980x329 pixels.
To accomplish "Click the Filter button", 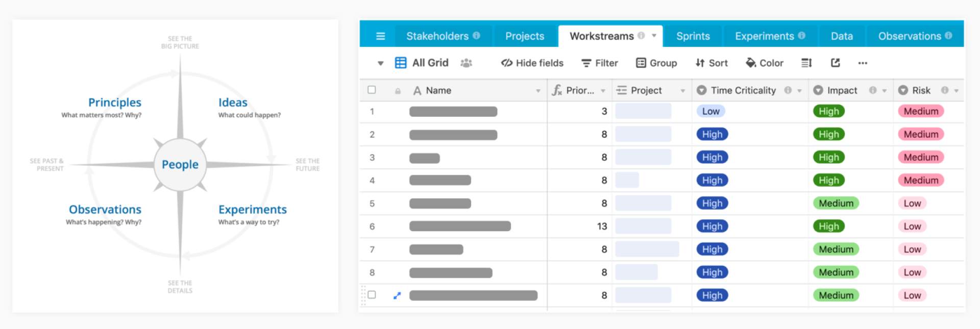I will pyautogui.click(x=600, y=63).
